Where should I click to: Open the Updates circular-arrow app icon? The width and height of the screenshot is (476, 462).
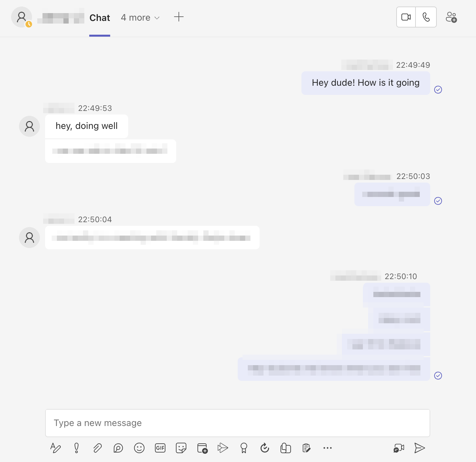pyautogui.click(x=265, y=448)
